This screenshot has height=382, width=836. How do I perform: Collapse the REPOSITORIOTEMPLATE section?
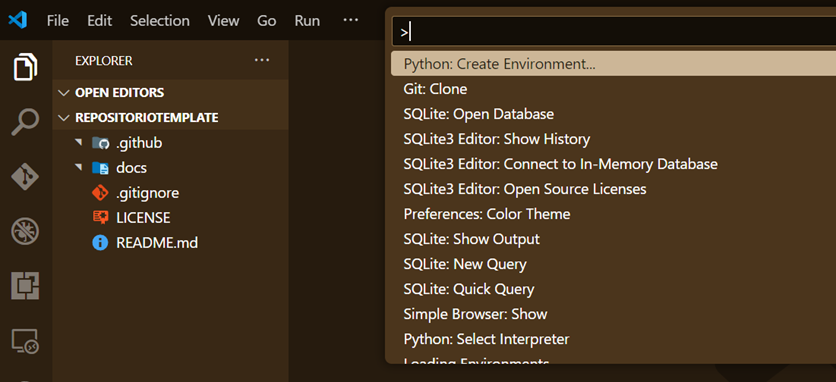(x=171, y=117)
